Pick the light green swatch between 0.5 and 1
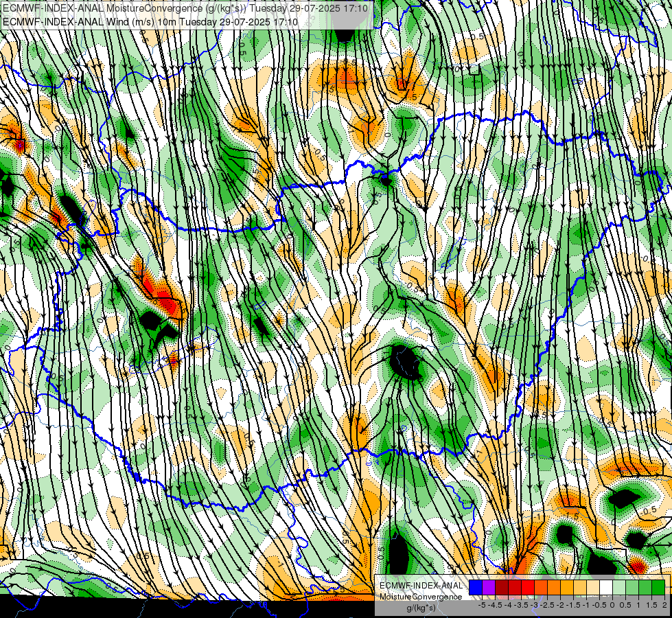 coord(632,587)
